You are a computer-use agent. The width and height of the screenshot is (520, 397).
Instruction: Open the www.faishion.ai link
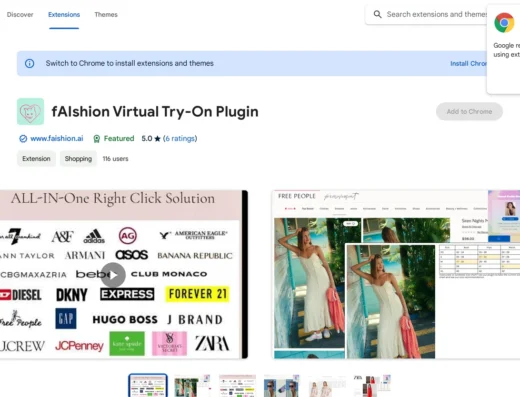pyautogui.click(x=57, y=138)
